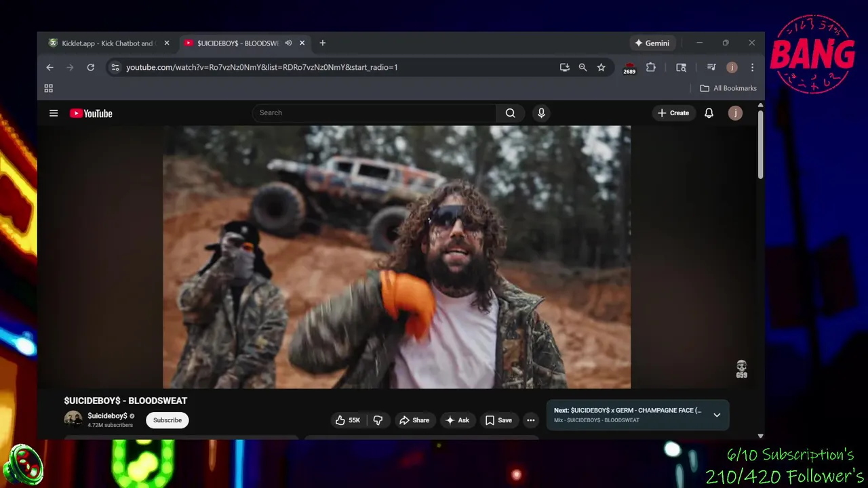Open the Chrome apps grid shortcut
868x488 pixels.
click(48, 88)
